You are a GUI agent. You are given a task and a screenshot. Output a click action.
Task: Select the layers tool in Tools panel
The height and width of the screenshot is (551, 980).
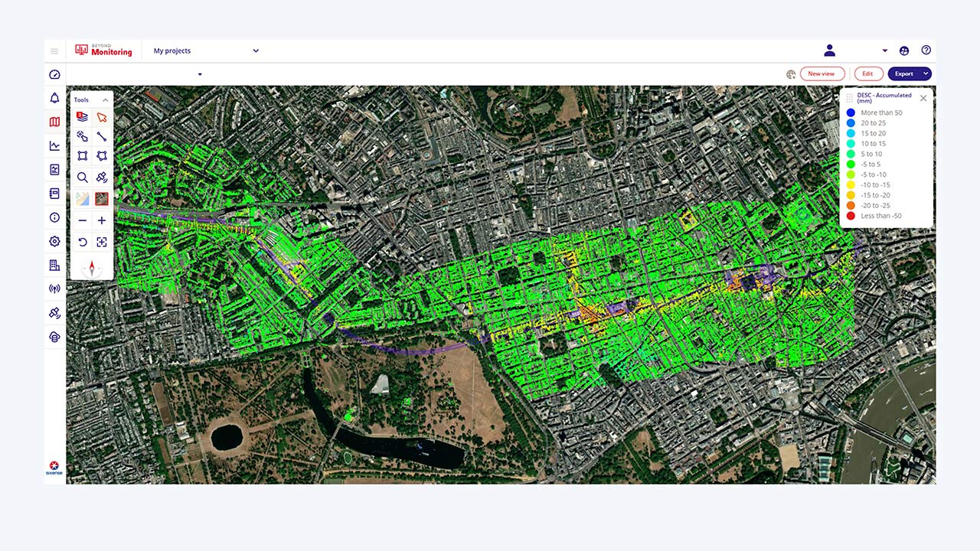83,117
